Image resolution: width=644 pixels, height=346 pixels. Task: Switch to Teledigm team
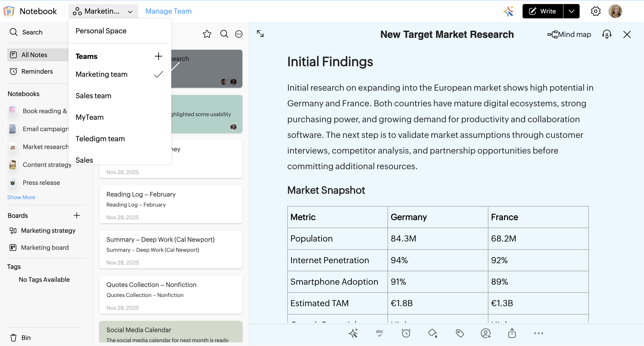coord(119,139)
